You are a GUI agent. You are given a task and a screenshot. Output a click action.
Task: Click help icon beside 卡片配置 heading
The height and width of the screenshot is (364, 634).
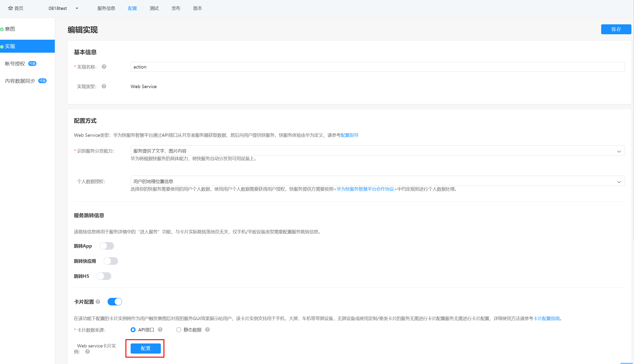pyautogui.click(x=98, y=301)
